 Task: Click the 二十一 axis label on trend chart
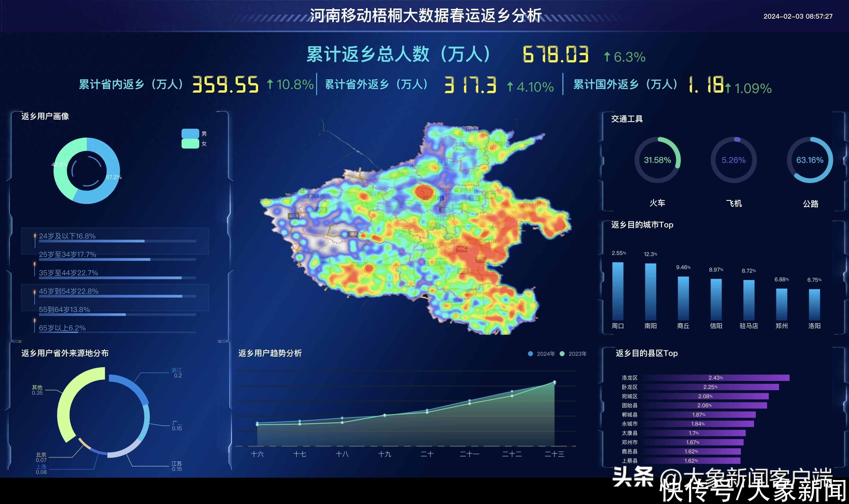tap(470, 454)
